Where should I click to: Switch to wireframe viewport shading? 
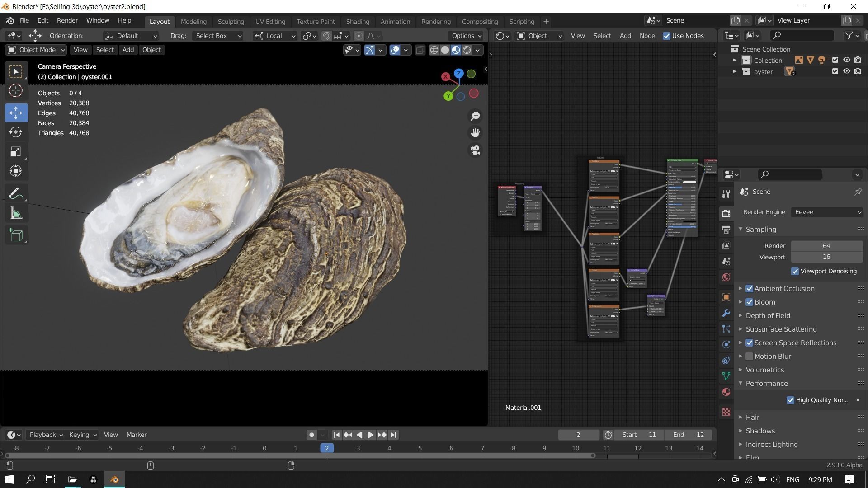434,50
